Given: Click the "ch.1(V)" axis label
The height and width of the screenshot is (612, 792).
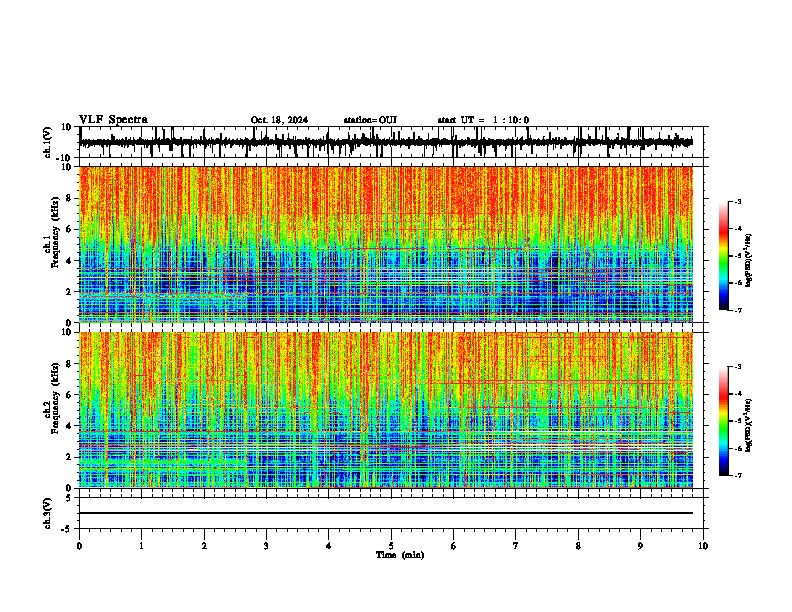Looking at the screenshot, I should coord(48,142).
